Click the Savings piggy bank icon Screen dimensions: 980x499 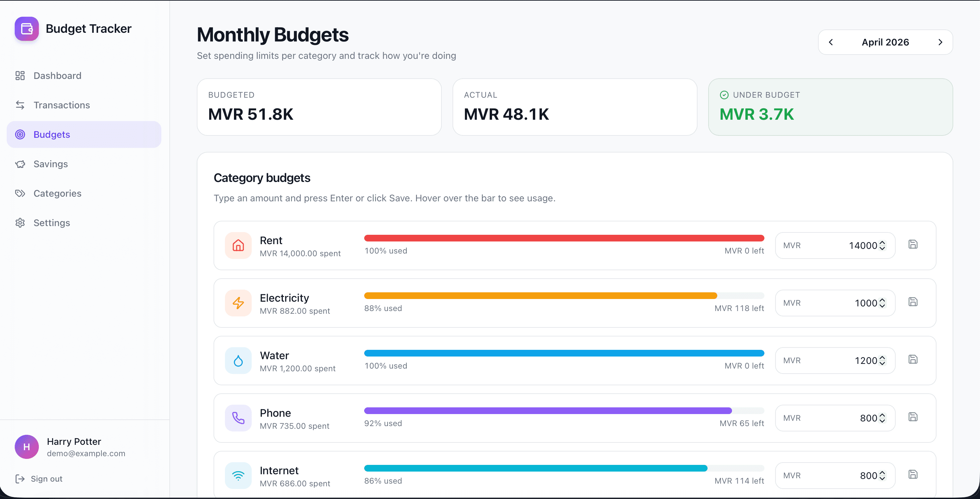(x=20, y=164)
